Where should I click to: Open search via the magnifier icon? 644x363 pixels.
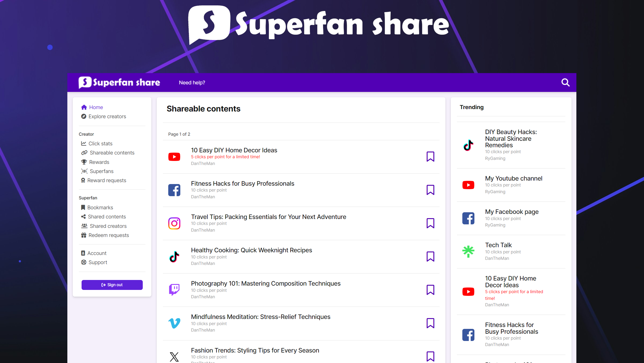(565, 82)
